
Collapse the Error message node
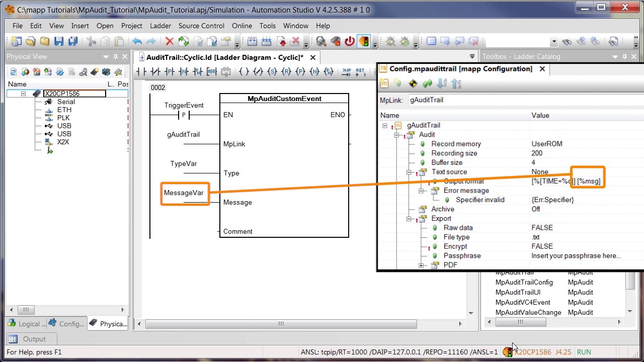point(421,191)
